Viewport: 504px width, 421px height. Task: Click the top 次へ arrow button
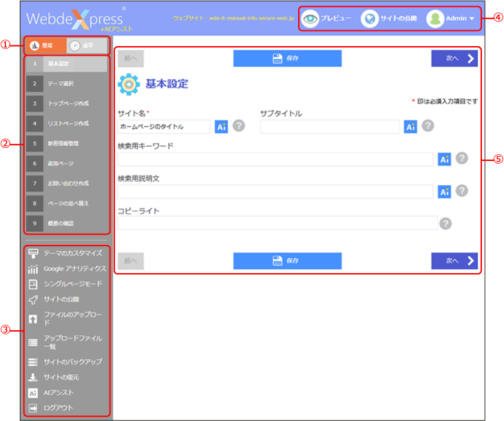click(454, 58)
